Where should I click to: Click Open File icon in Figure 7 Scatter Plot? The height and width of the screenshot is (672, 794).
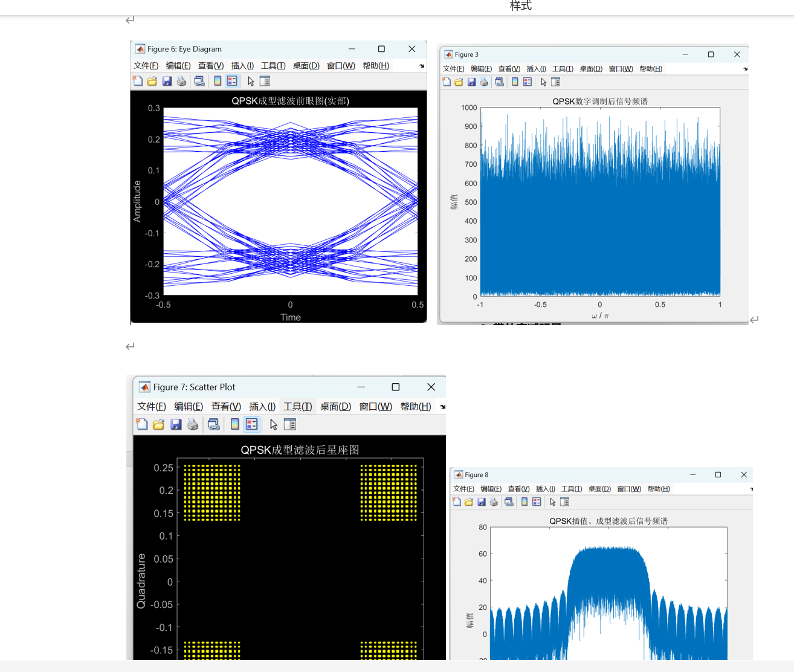[x=159, y=424]
